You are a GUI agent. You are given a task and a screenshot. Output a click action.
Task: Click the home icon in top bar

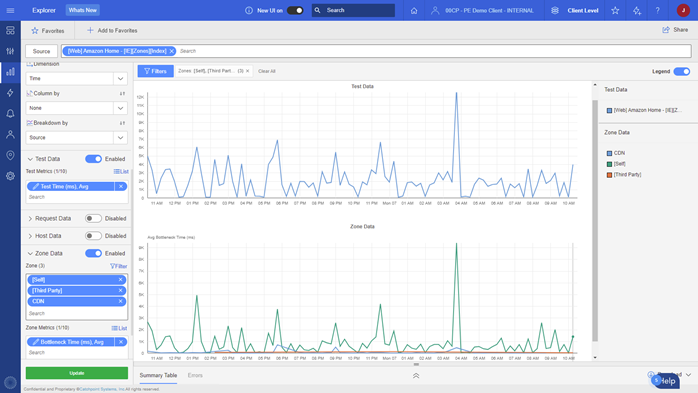coord(414,10)
